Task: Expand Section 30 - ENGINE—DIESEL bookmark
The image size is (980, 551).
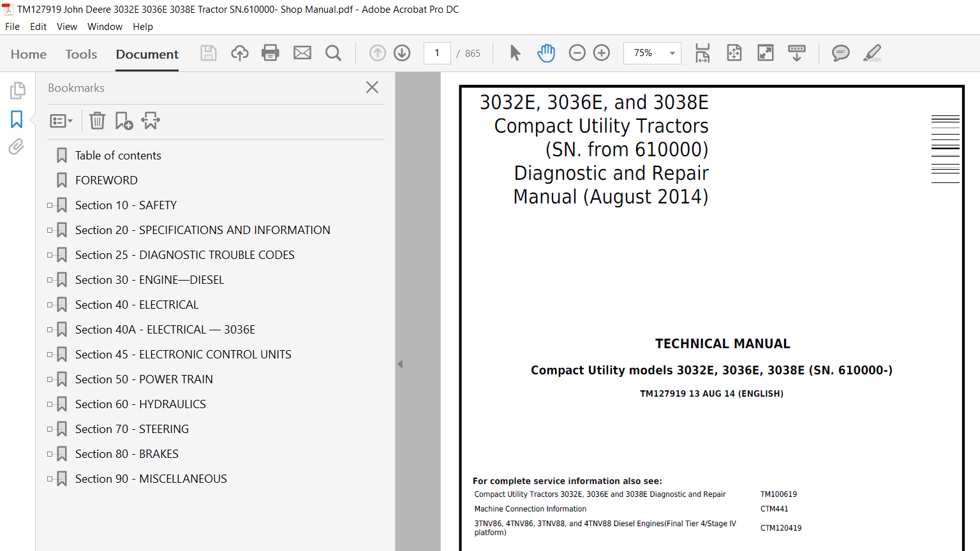Action: click(50, 280)
